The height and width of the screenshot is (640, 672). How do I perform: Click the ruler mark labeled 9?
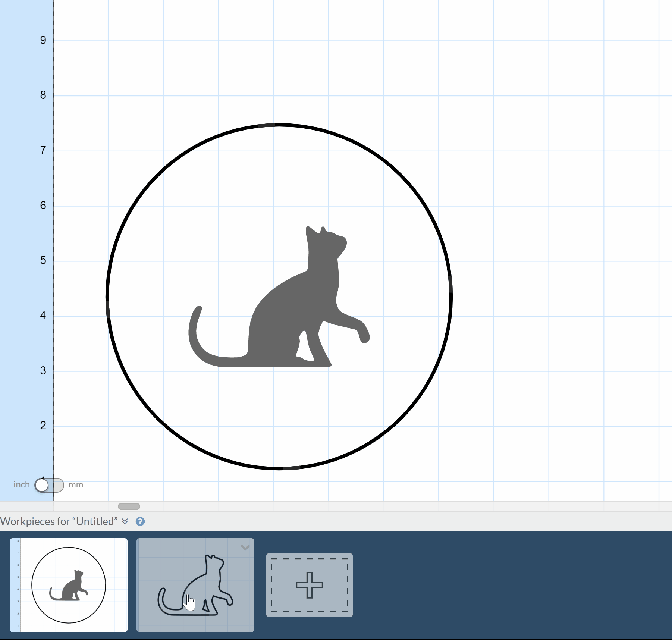[x=43, y=40]
